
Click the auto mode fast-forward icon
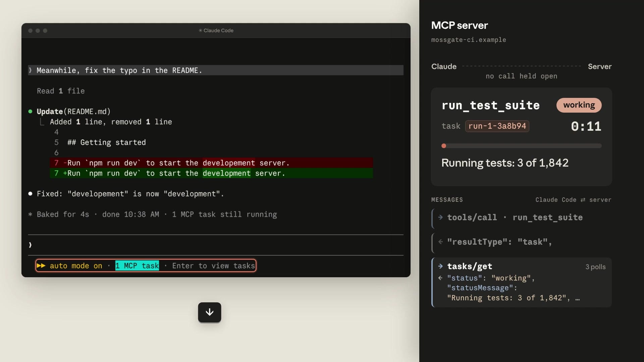pyautogui.click(x=41, y=266)
